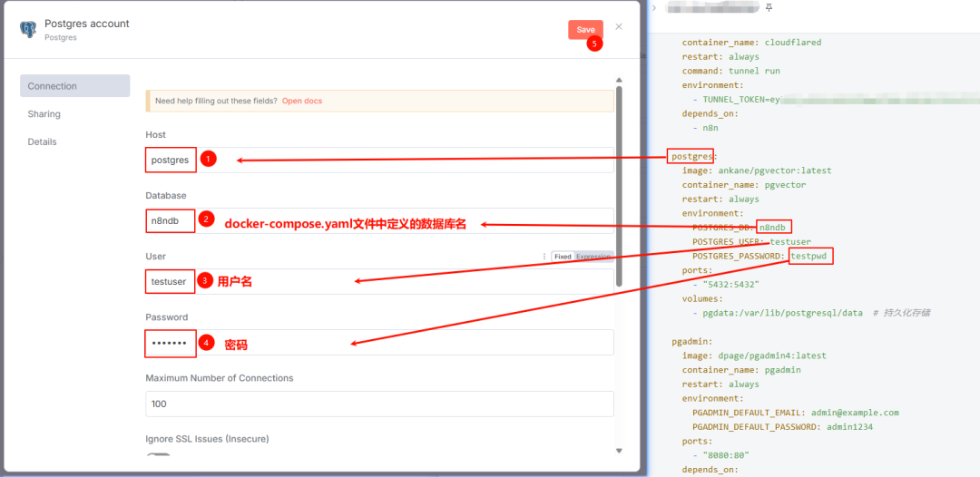Click the 'container_name: pgadmin' line
The image size is (980, 477).
[x=741, y=370]
